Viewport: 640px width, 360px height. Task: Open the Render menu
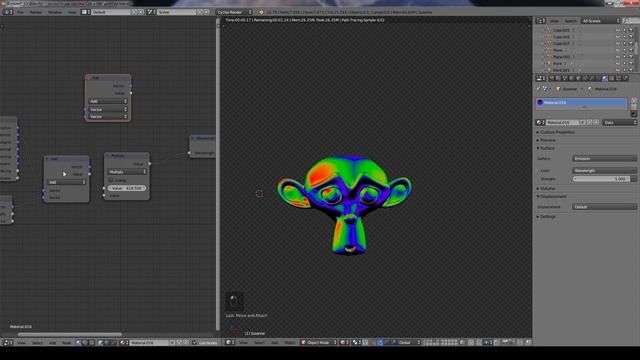(x=36, y=12)
